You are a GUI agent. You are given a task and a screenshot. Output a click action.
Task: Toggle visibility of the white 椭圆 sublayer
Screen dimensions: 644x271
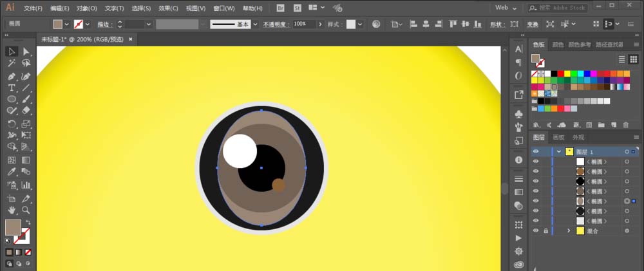pyautogui.click(x=536, y=162)
